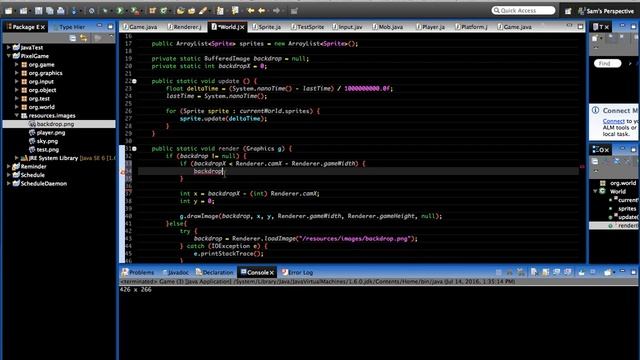640x360 pixels.
Task: Switch to the Player.java editor tab
Action: [x=430, y=27]
